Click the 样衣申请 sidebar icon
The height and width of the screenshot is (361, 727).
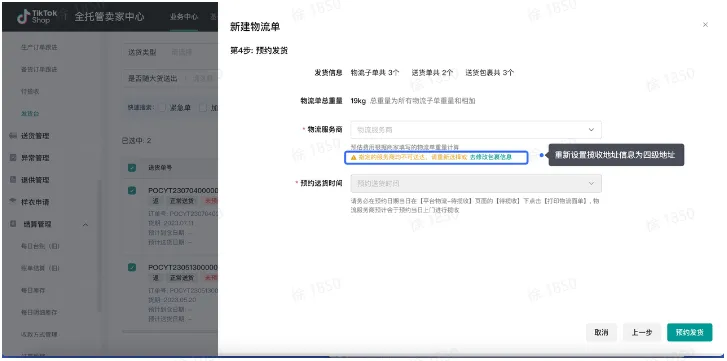coord(13,202)
